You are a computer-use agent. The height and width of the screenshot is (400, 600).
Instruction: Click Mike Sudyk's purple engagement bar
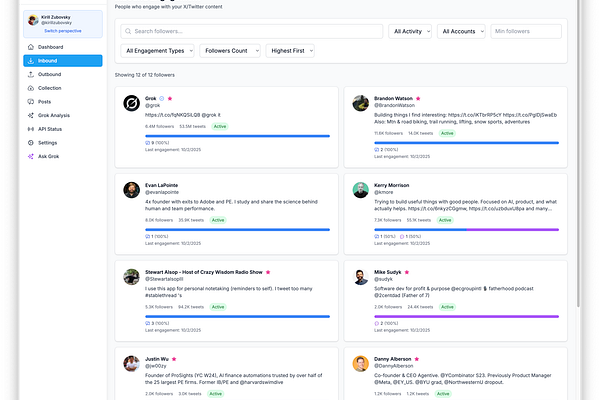pyautogui.click(x=466, y=317)
